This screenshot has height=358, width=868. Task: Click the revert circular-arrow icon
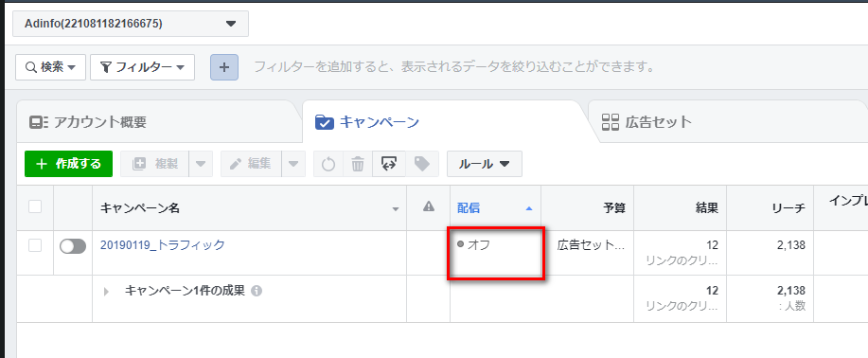coord(328,164)
